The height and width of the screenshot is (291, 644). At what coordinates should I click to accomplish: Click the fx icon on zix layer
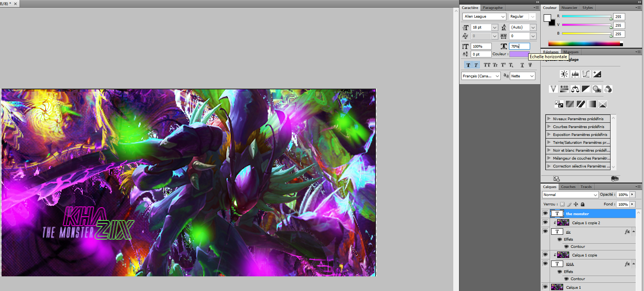627,232
